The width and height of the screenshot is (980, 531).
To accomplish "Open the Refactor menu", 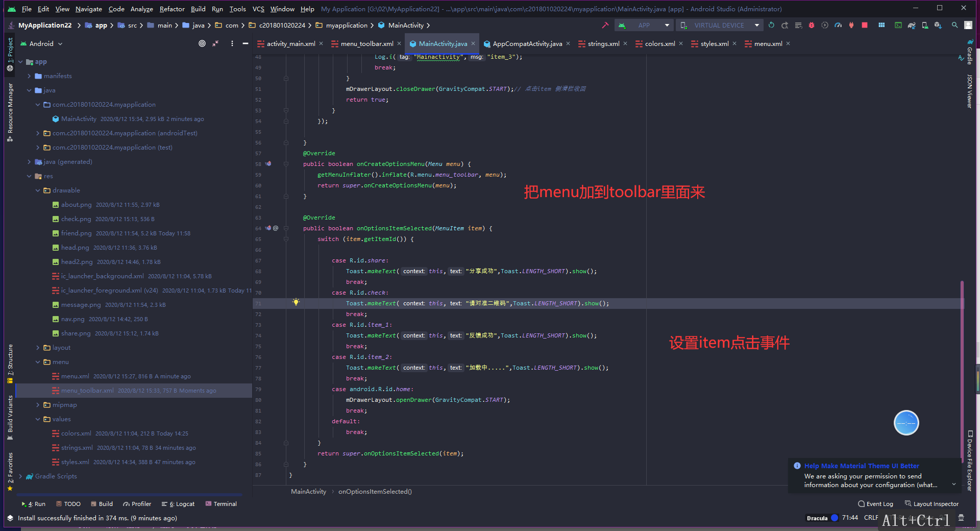I will click(x=172, y=9).
